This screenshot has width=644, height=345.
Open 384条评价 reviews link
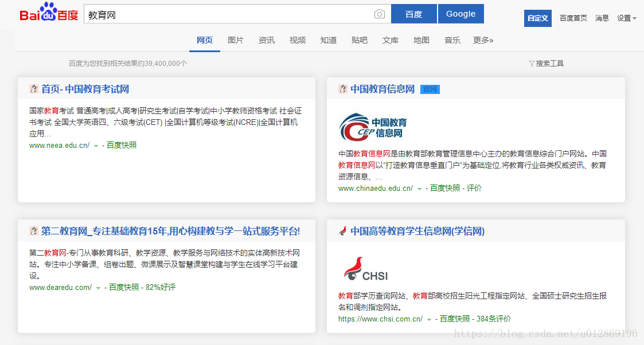494,319
